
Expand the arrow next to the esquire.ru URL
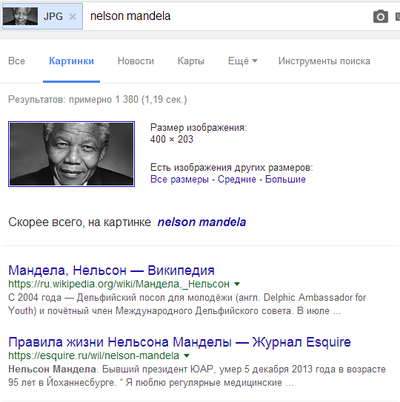click(187, 356)
